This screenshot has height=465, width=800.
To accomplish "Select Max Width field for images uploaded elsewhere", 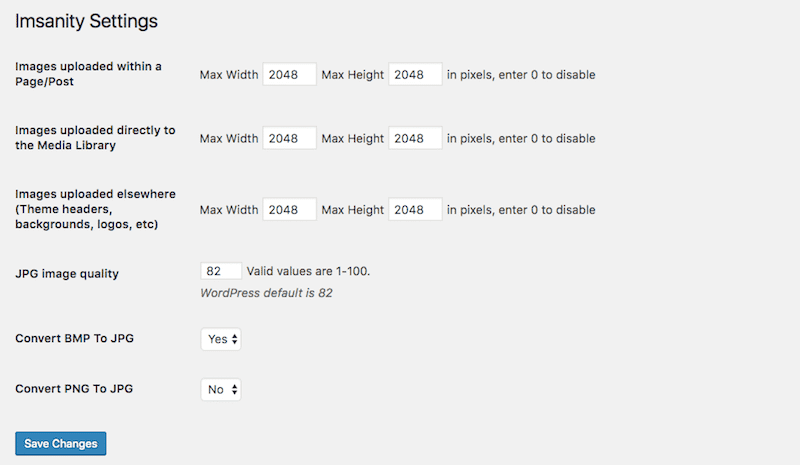I will tap(289, 209).
